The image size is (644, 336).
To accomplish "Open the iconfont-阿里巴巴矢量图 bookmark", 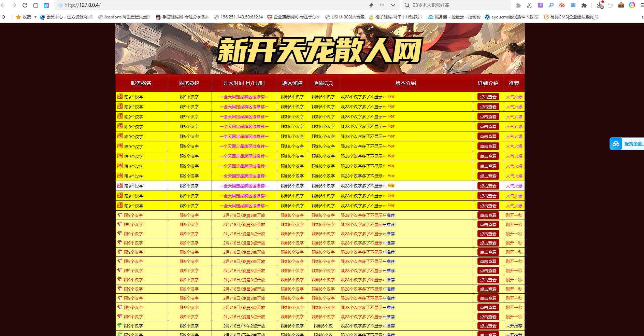I will pos(124,17).
